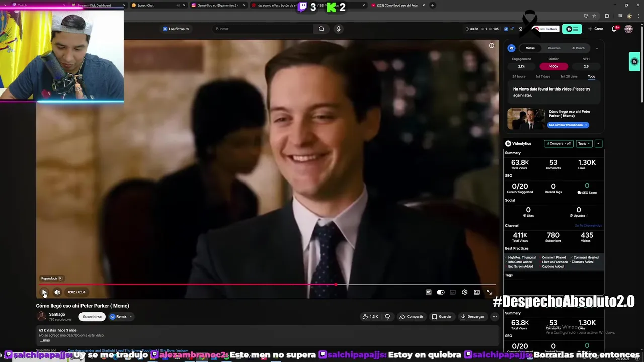Image resolution: width=644 pixels, height=362 pixels.
Task: Share the video with Compartir
Action: click(x=411, y=317)
